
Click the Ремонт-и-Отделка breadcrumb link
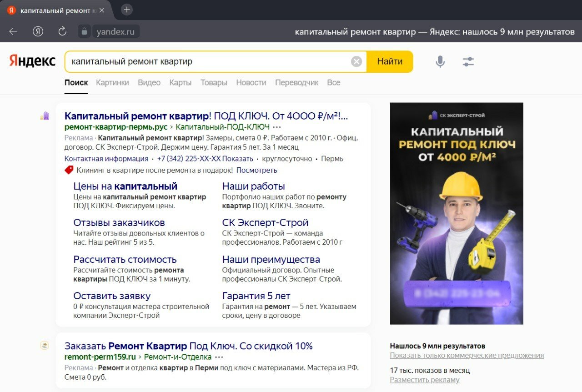(178, 357)
